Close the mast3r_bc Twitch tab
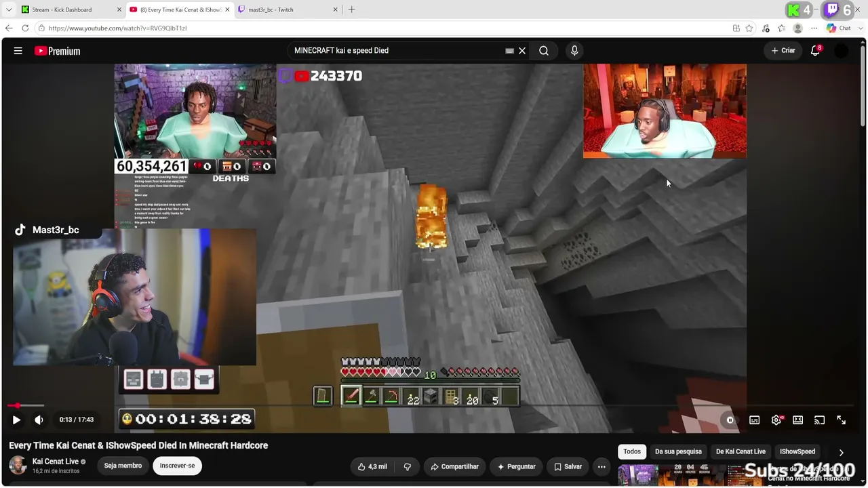The width and height of the screenshot is (868, 488). pos(335,9)
